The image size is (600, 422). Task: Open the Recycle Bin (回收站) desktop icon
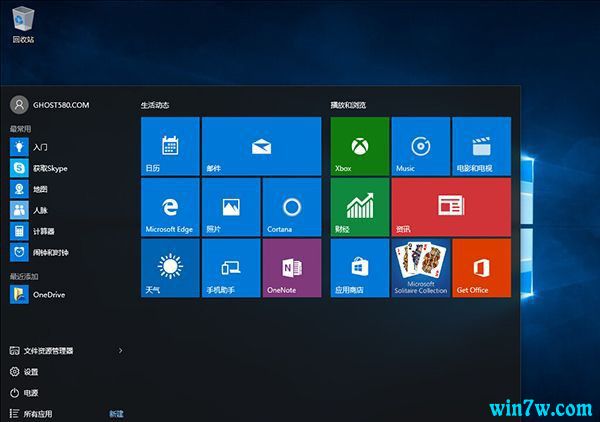(x=23, y=24)
